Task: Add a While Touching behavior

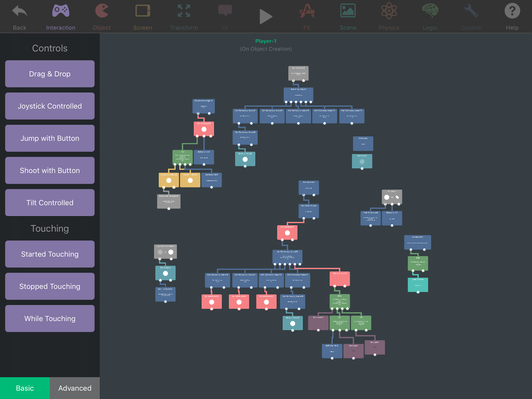Action: pyautogui.click(x=50, y=319)
